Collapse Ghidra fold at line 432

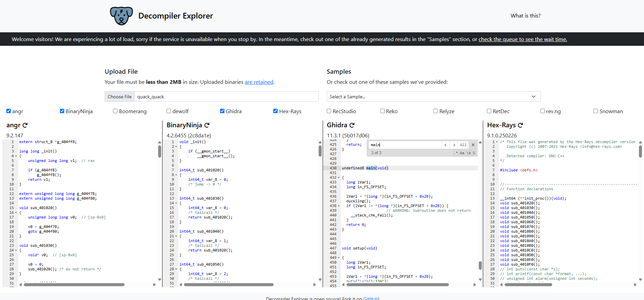click(338, 178)
